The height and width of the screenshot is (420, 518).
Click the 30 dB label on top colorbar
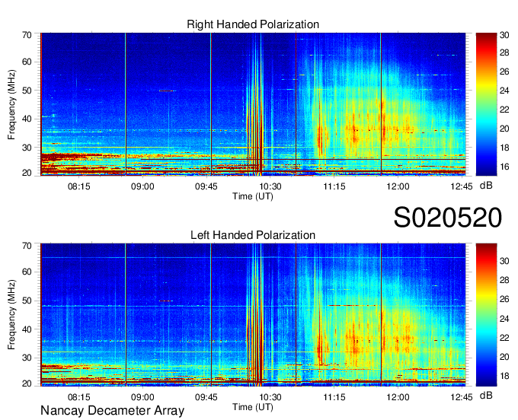504,35
